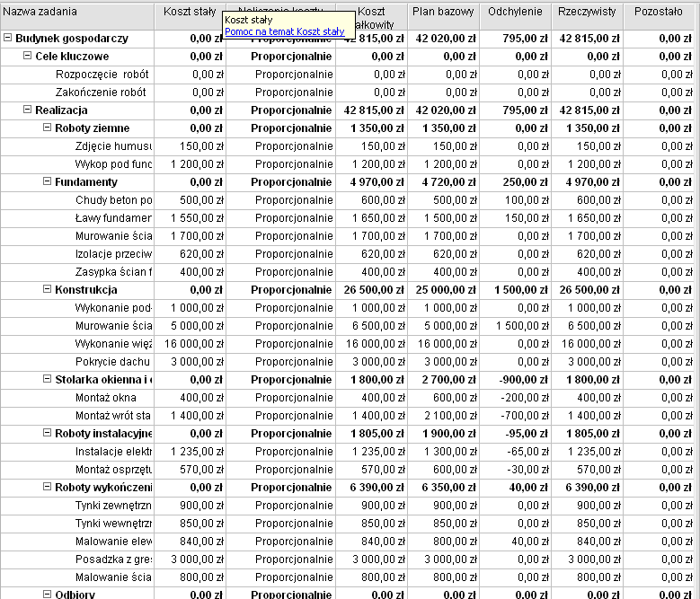Collapse the Roboty wykończeniowe group
Screen dimensions: 700x599
(47, 487)
